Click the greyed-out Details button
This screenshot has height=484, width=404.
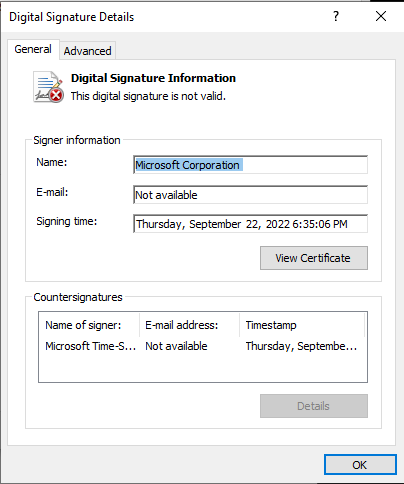click(314, 406)
